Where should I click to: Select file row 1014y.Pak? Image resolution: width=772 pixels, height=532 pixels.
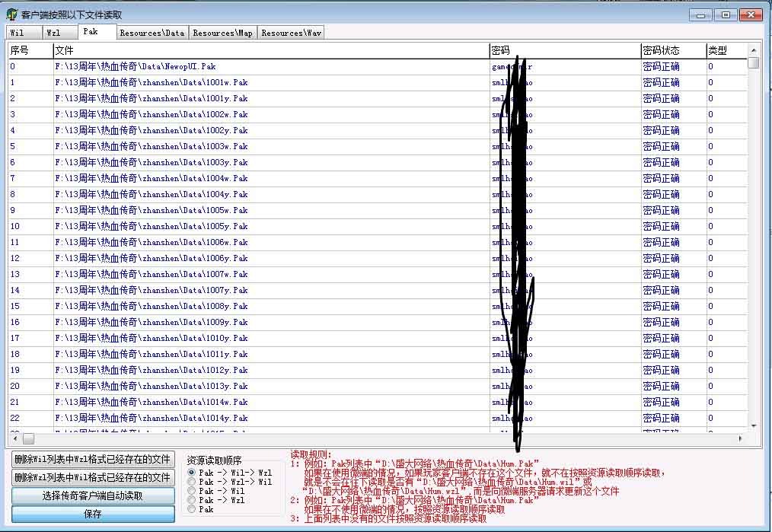coord(378,419)
